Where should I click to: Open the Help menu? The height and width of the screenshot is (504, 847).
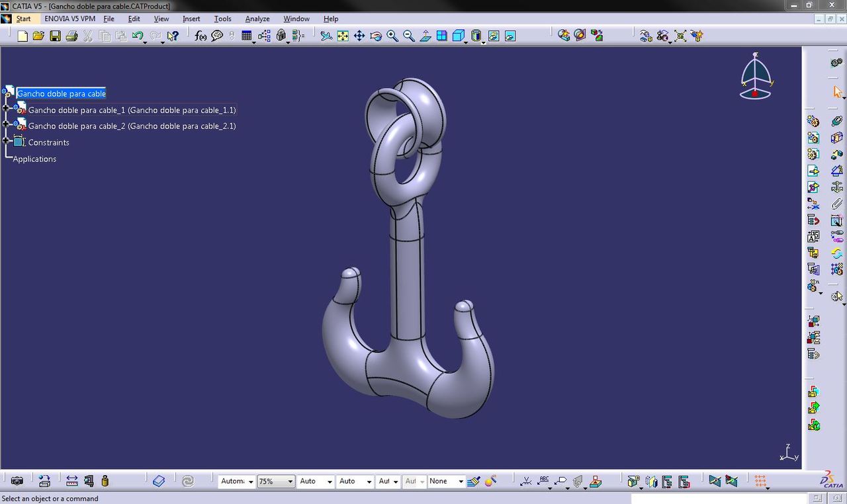tap(331, 19)
